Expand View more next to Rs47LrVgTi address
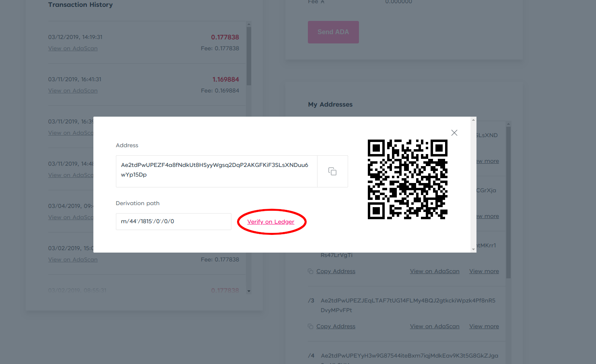This screenshot has width=596, height=364. pos(484,271)
